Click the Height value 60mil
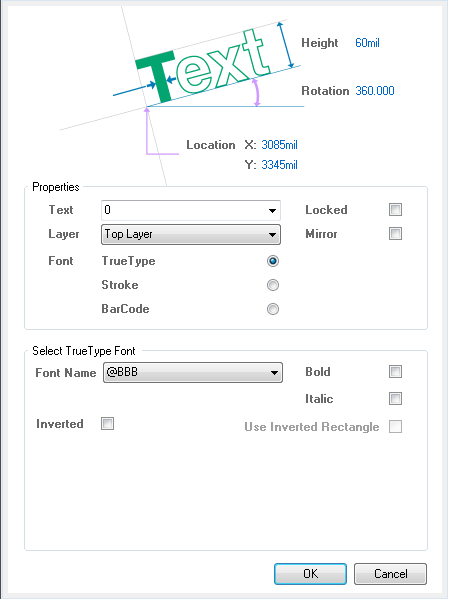Viewport: 450px width, 599px height. point(367,43)
